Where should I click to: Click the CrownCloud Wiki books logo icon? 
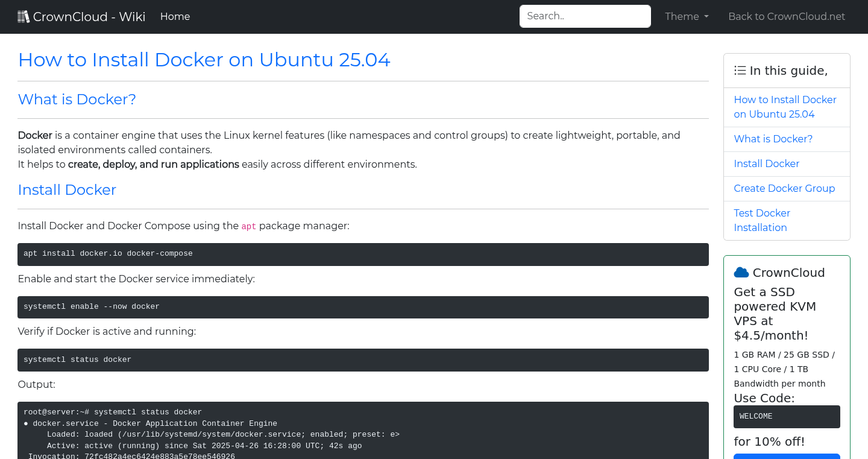[x=24, y=17]
